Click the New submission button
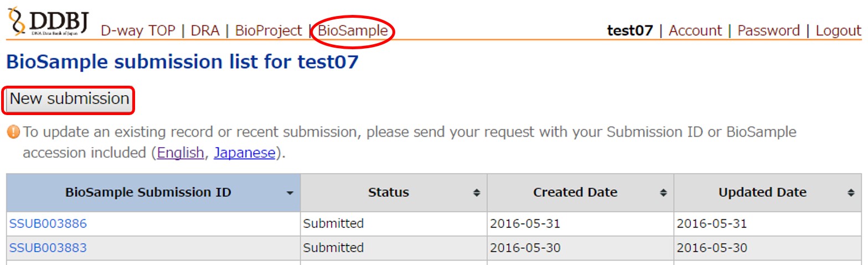 point(70,100)
